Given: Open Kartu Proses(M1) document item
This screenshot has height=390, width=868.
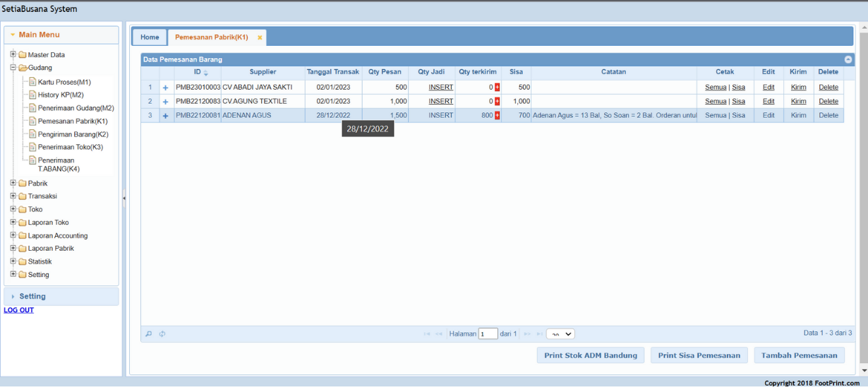Looking at the screenshot, I should pyautogui.click(x=64, y=82).
